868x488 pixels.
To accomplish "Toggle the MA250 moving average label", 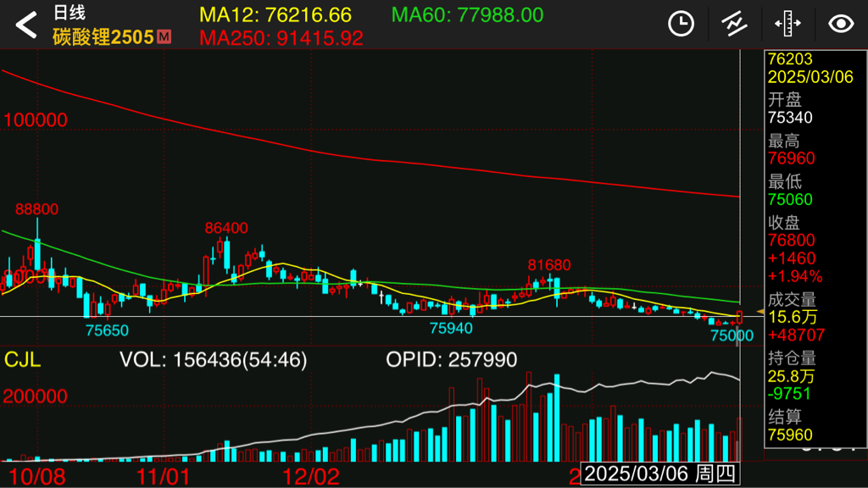I will point(281,38).
